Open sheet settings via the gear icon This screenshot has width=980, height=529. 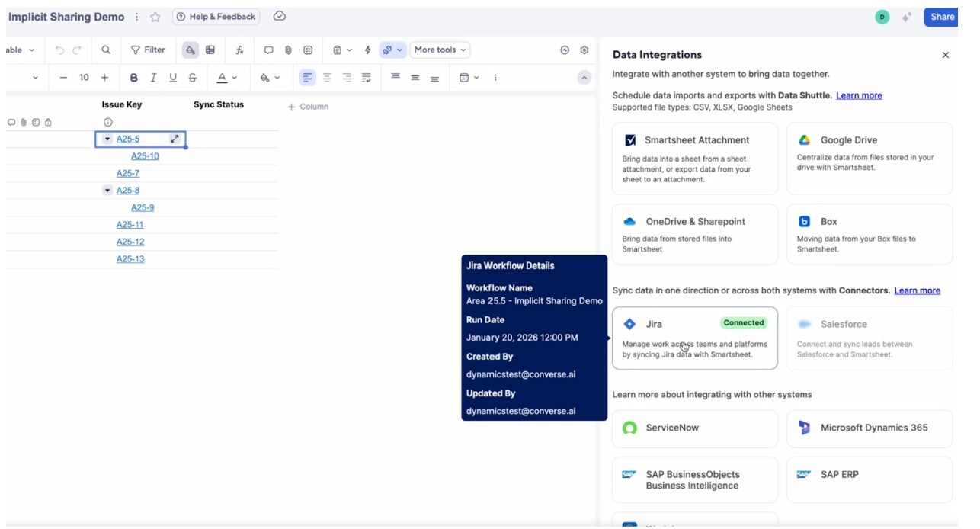583,50
